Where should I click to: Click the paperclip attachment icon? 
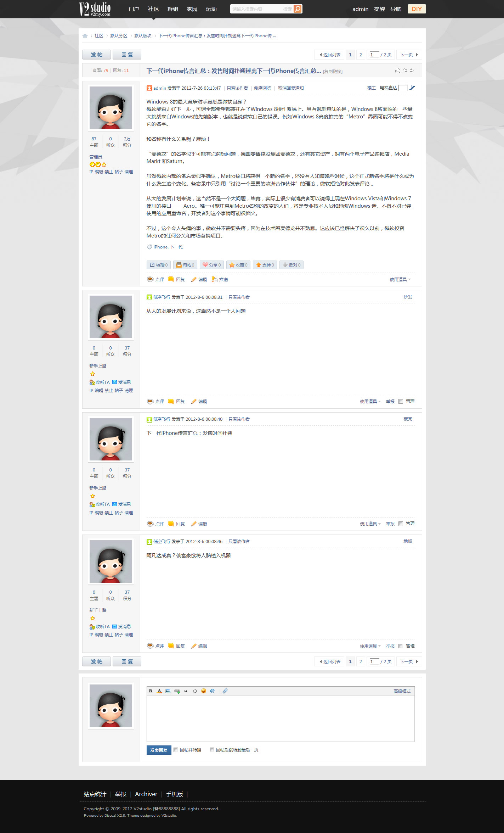click(x=225, y=691)
